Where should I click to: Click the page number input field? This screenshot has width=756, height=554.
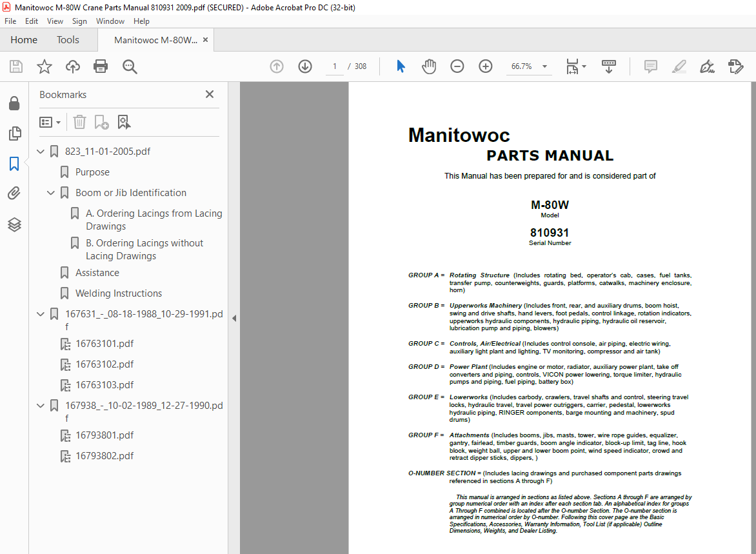(x=334, y=66)
